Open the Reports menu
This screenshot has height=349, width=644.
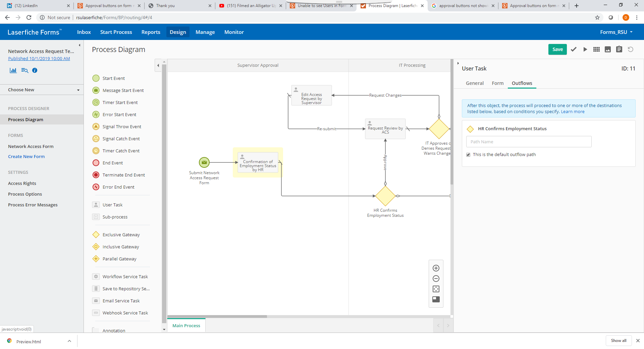pyautogui.click(x=151, y=32)
